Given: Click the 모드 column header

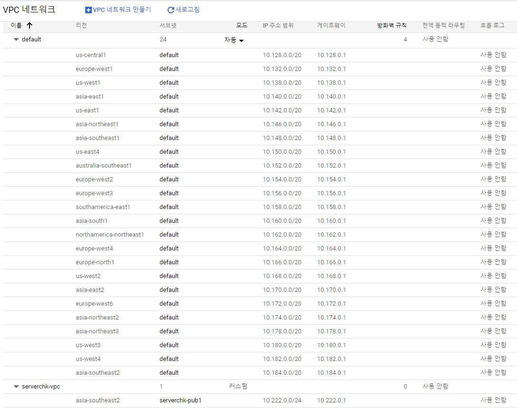Looking at the screenshot, I should click(x=242, y=25).
